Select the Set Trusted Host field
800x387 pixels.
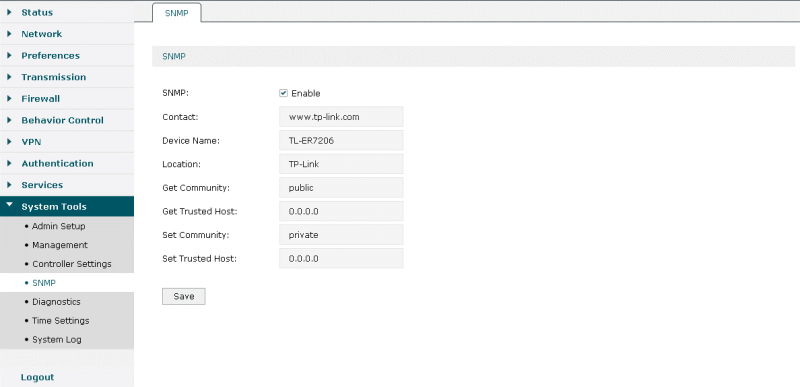pos(341,259)
